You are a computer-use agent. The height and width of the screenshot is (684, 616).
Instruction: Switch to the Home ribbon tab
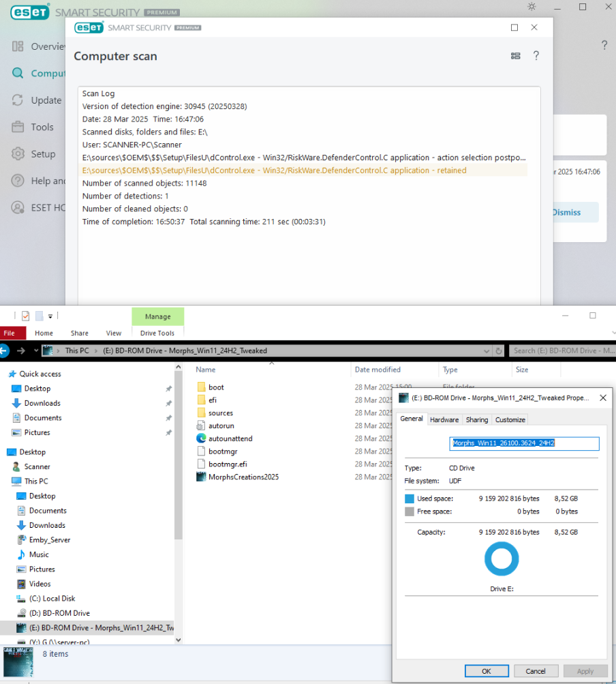tap(44, 333)
